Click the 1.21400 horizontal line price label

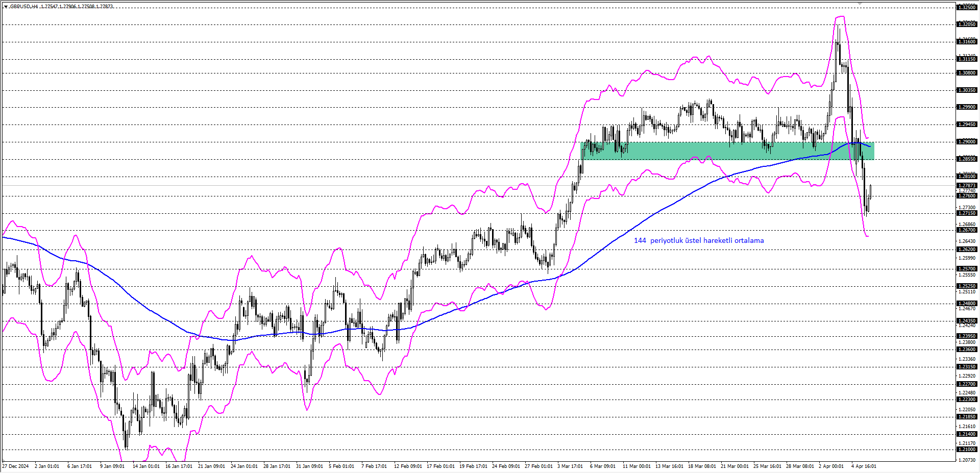pyautogui.click(x=967, y=434)
